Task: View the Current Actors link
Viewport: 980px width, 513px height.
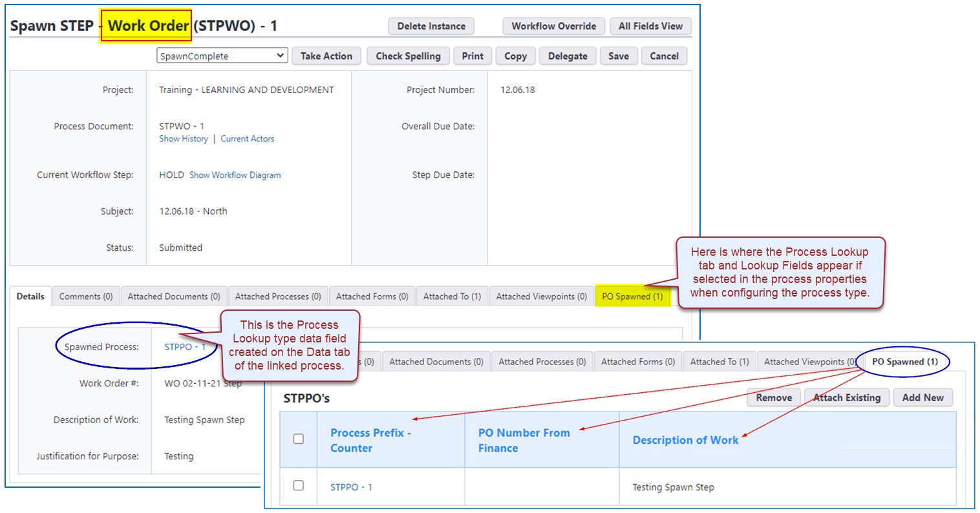Action: click(x=247, y=139)
